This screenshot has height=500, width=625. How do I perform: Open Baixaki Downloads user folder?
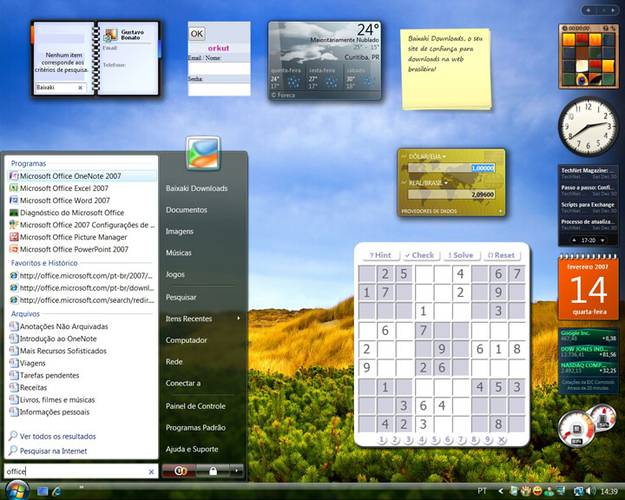click(x=197, y=188)
